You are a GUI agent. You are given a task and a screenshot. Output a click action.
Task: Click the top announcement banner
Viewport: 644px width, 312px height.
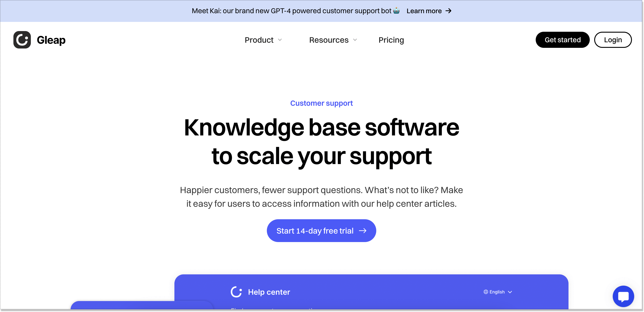pyautogui.click(x=322, y=11)
